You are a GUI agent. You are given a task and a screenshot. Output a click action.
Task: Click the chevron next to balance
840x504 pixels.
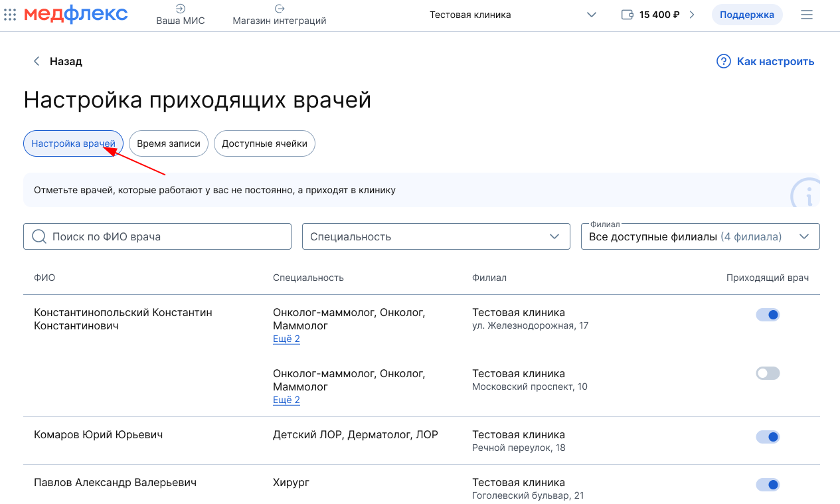point(692,15)
